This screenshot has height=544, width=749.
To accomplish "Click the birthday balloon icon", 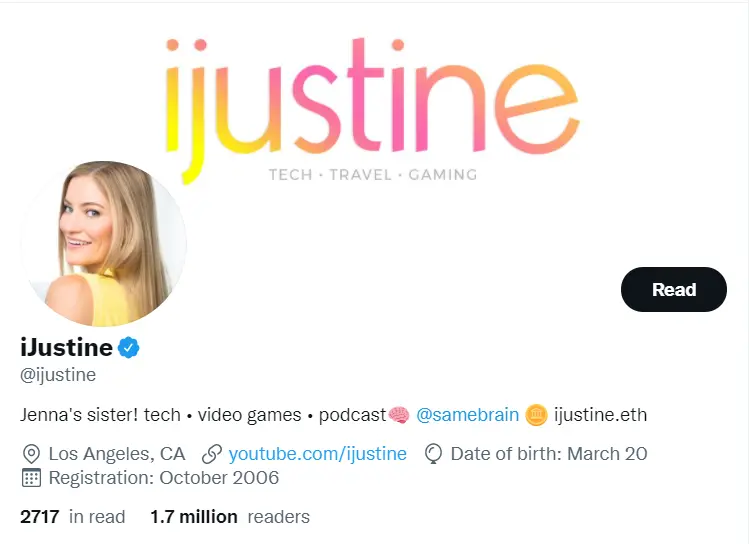I will 433,454.
